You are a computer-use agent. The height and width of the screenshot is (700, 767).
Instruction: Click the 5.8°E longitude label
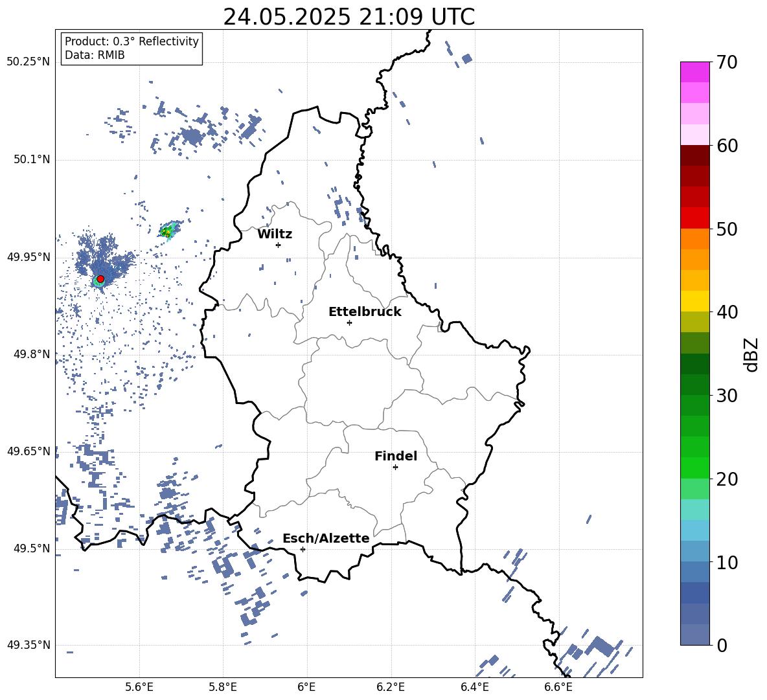pyautogui.click(x=223, y=687)
